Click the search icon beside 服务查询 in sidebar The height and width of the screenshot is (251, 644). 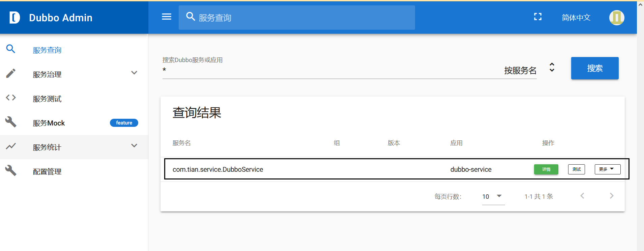[11, 49]
